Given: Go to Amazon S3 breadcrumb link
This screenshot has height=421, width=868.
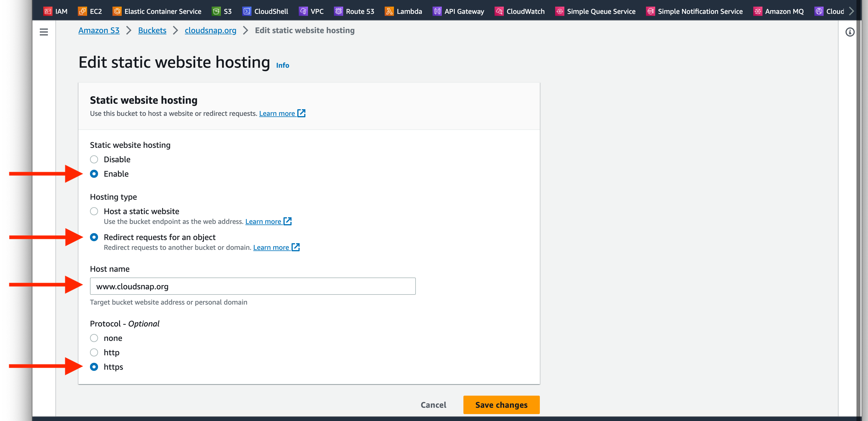Looking at the screenshot, I should click(99, 30).
